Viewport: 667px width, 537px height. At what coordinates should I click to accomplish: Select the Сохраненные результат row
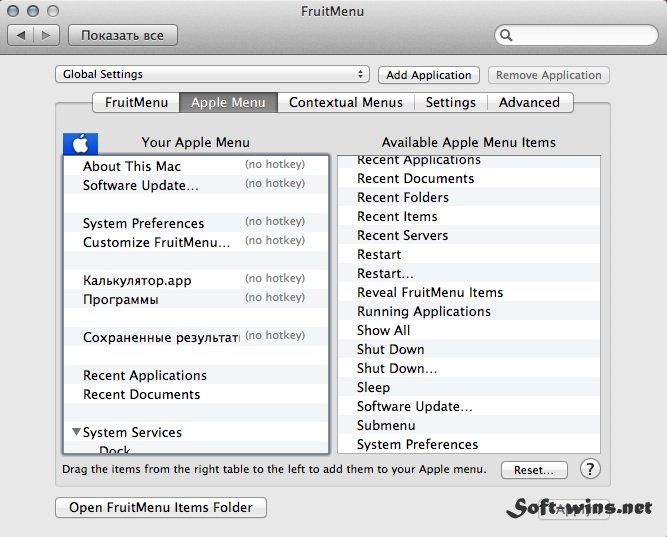tap(196, 337)
